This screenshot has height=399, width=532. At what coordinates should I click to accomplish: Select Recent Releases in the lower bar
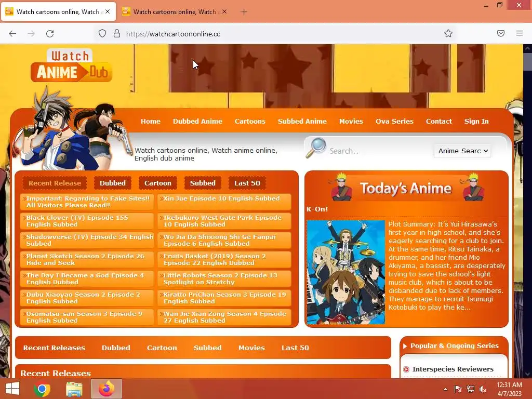tap(54, 348)
